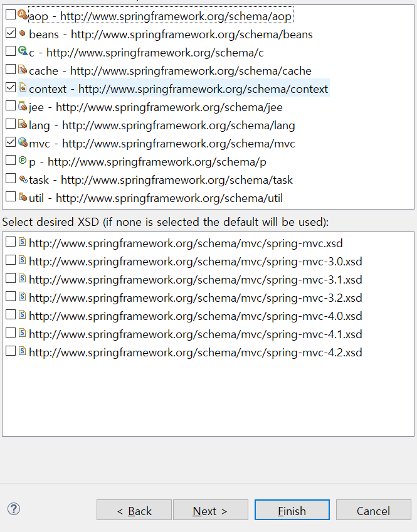Image resolution: width=417 pixels, height=532 pixels.
Task: Tick the spring-mvc-4.1.xsd checkbox
Action: coord(11,333)
